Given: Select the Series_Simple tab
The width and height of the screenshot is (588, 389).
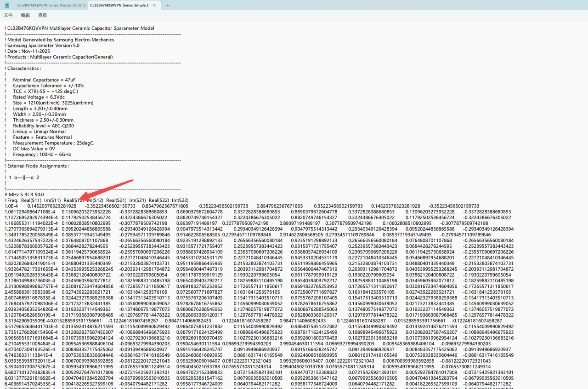Looking at the screenshot, I should click(x=119, y=5).
